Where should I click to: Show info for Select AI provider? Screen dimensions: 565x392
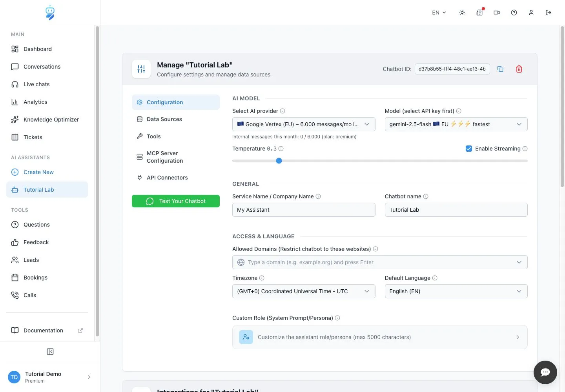(x=282, y=111)
